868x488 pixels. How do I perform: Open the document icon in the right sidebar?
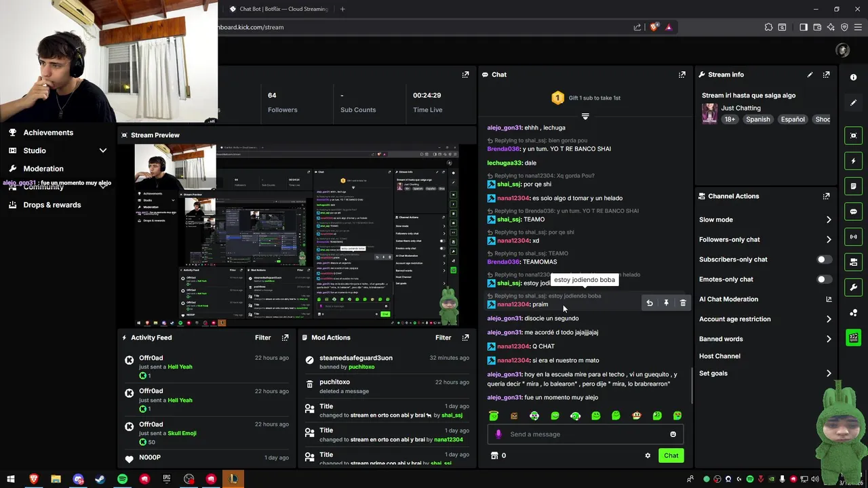click(x=854, y=186)
